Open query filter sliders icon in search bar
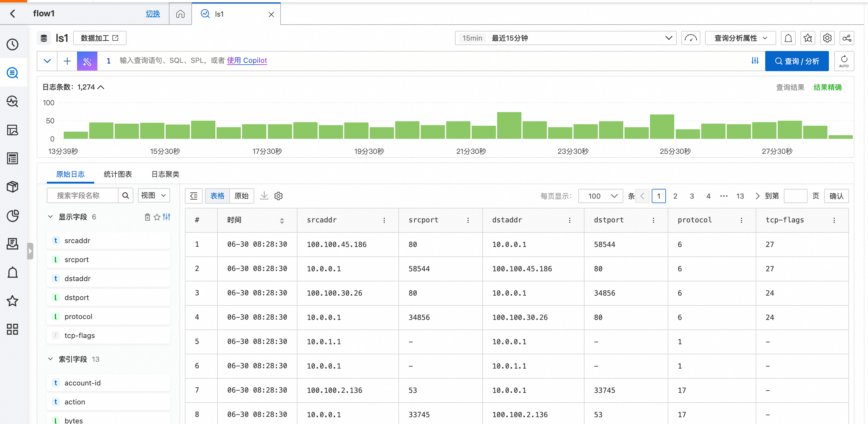The height and width of the screenshot is (424, 868). 755,61
